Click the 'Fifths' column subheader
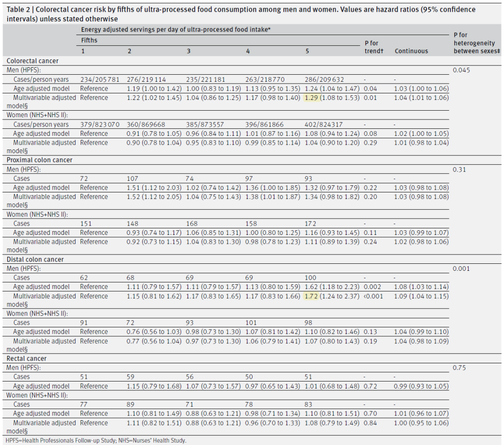 (89, 40)
